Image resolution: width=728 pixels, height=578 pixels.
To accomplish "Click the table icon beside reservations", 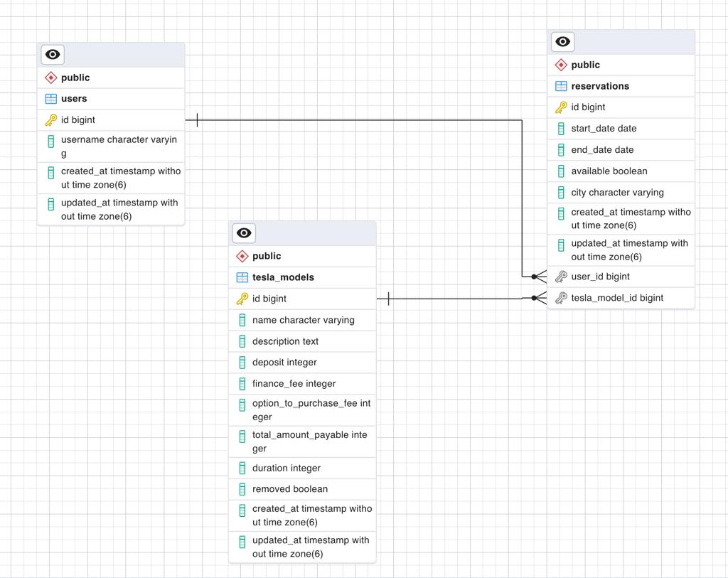I will [x=561, y=86].
